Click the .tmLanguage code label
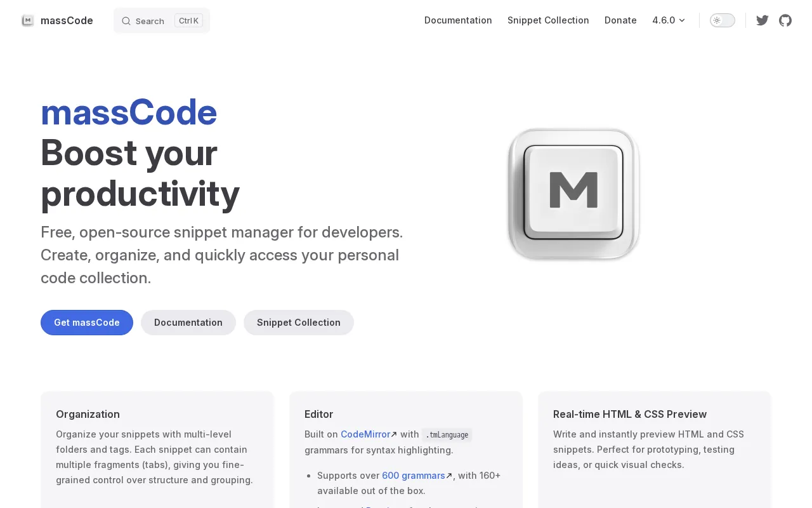 click(x=447, y=435)
